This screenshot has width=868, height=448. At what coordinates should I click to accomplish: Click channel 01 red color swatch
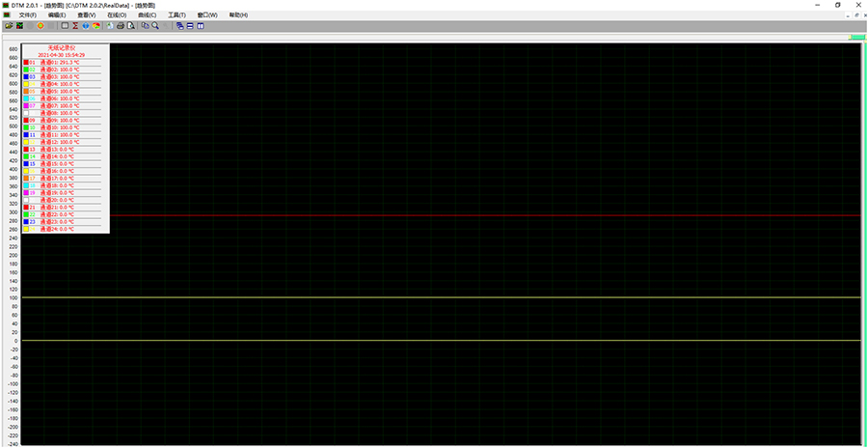26,63
